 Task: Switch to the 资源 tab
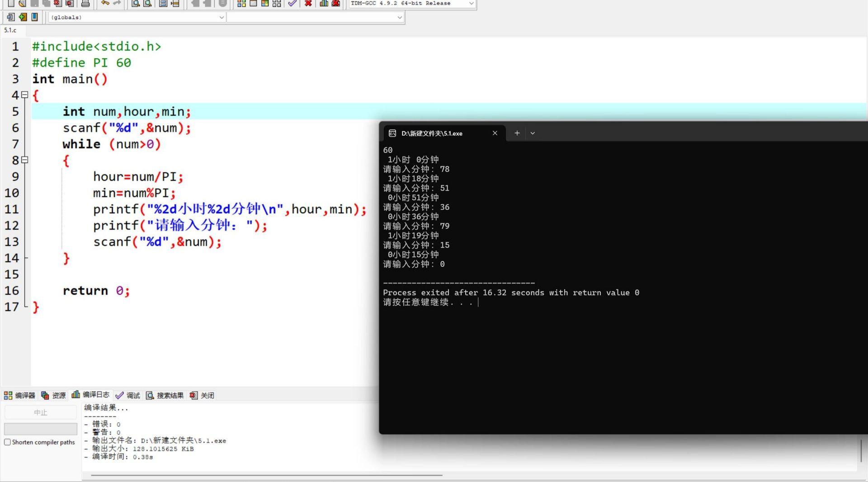[53, 396]
